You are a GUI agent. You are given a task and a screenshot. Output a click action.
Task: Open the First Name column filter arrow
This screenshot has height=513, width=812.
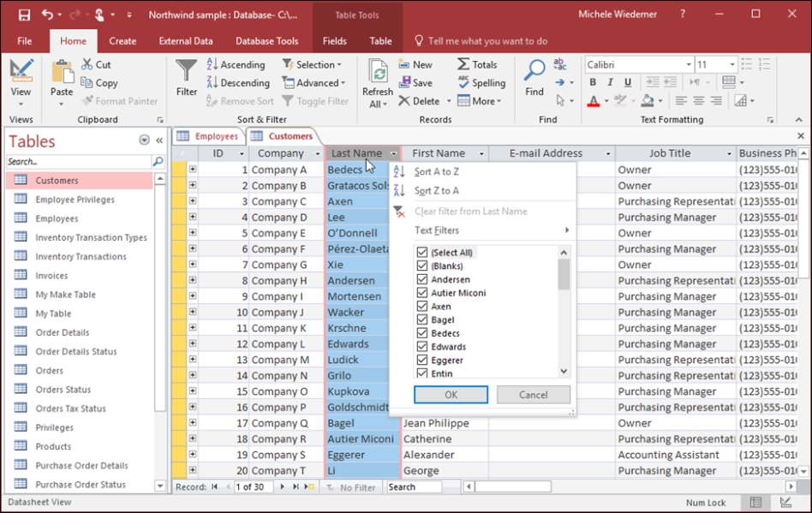coord(481,154)
